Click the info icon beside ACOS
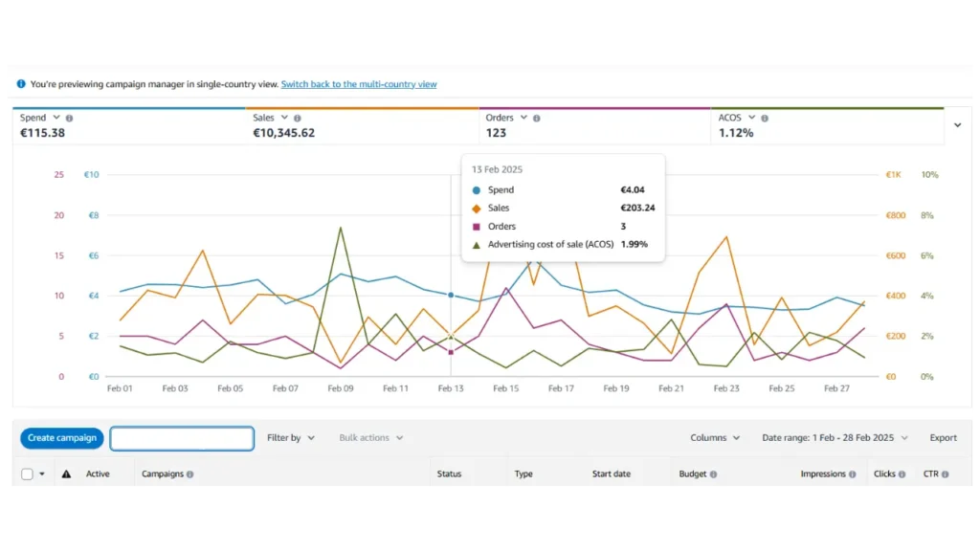980x551 pixels. 765,119
